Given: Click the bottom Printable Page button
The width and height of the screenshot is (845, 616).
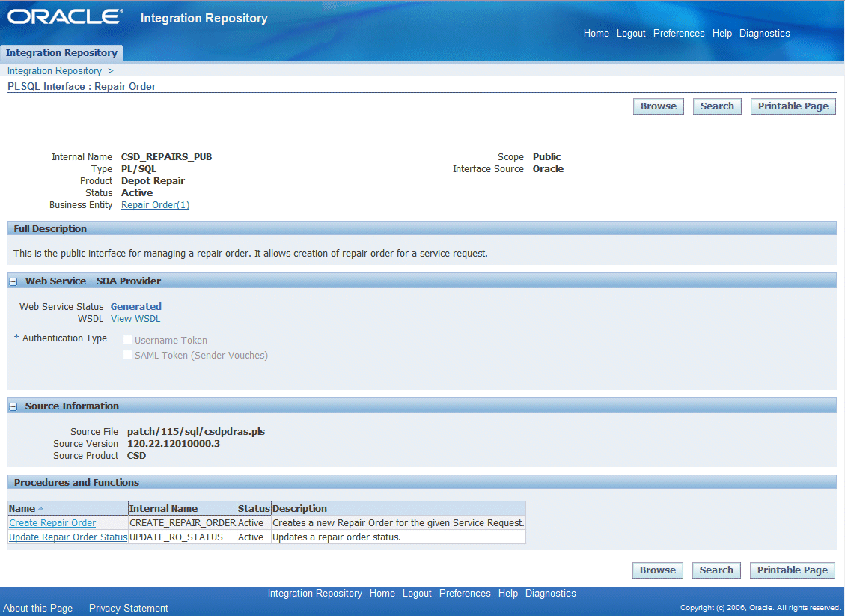Looking at the screenshot, I should pyautogui.click(x=792, y=570).
